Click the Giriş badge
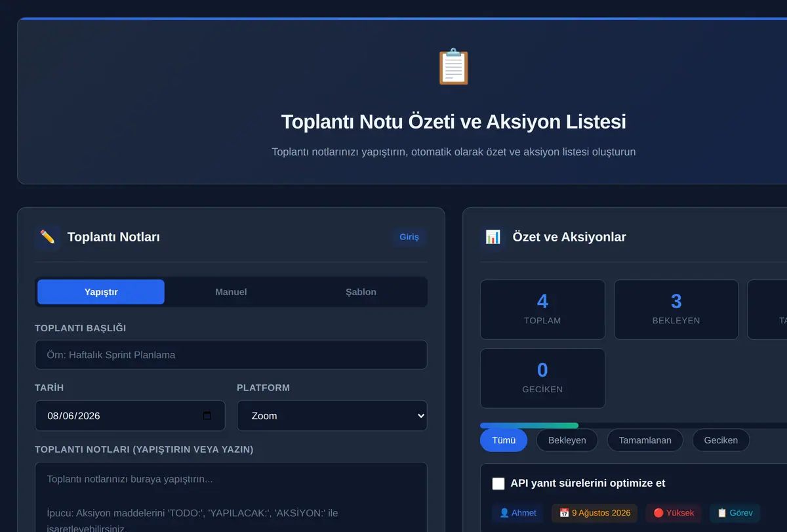The image size is (787, 532). [409, 237]
